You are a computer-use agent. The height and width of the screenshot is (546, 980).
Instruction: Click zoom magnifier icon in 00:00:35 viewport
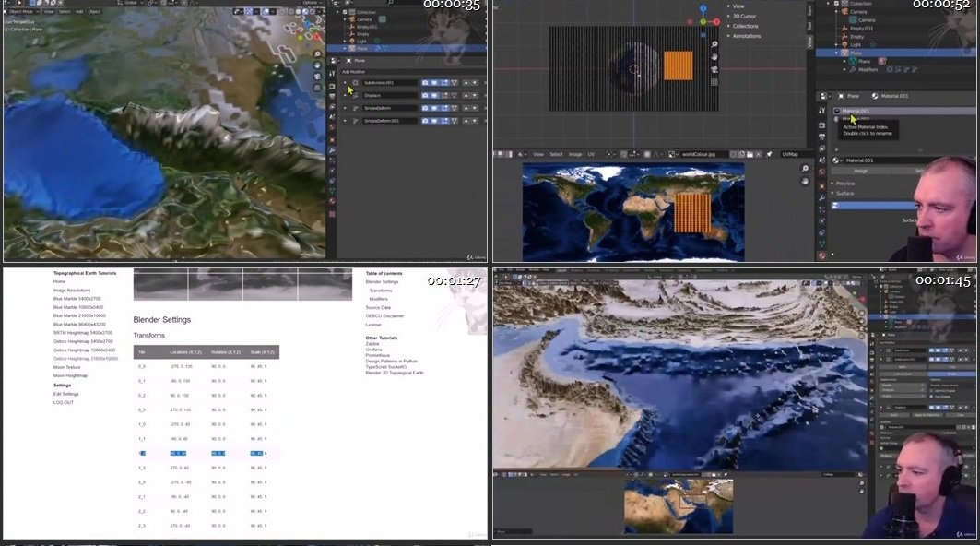coord(317,54)
